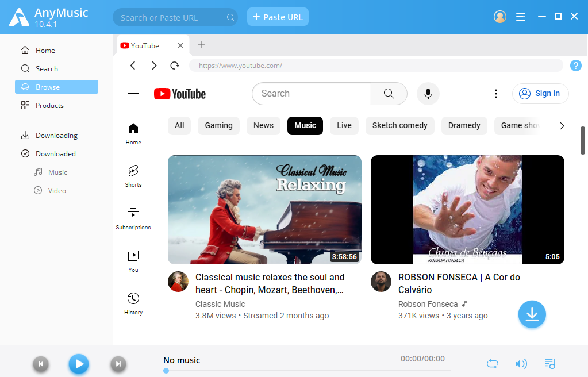Open the You section in YouTube sidebar

point(133,261)
